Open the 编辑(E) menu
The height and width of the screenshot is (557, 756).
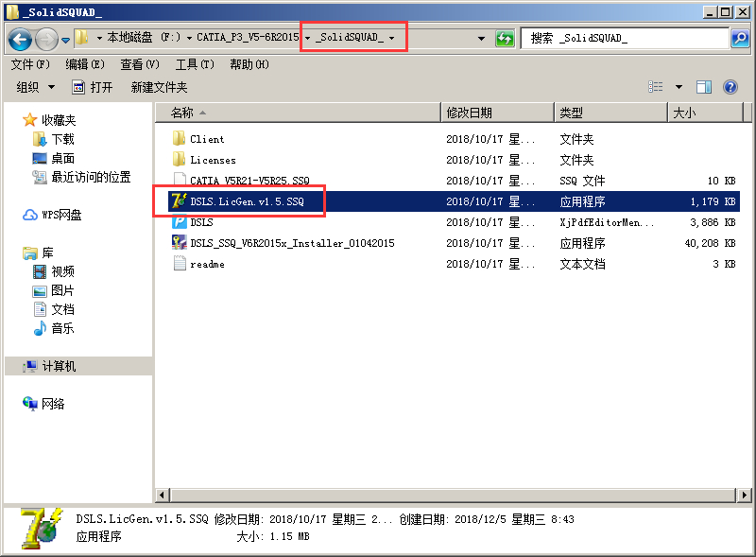(x=85, y=64)
